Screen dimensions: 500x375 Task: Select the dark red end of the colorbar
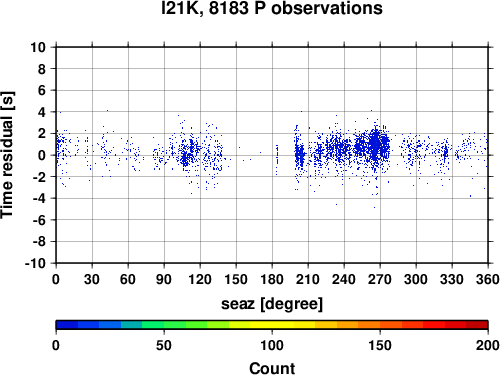[x=477, y=325]
